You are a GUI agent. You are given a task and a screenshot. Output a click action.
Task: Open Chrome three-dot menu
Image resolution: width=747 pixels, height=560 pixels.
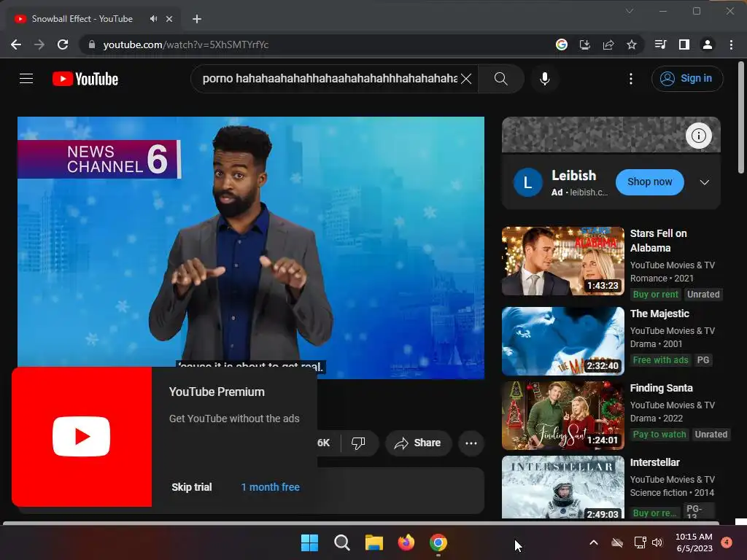(x=731, y=44)
